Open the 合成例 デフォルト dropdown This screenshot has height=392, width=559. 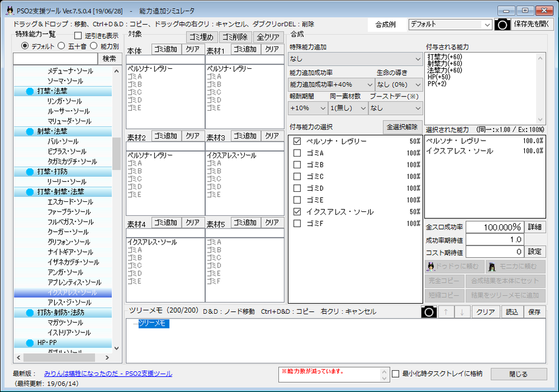[450, 25]
